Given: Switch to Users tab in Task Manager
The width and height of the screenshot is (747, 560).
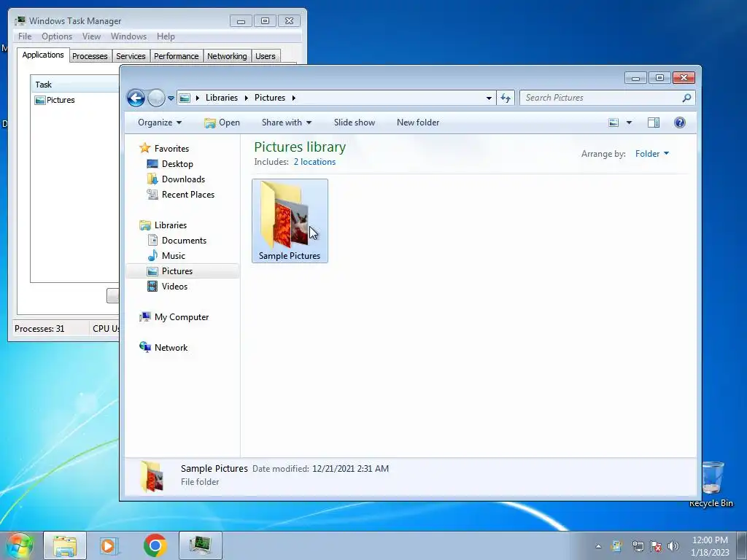Looking at the screenshot, I should coord(266,56).
